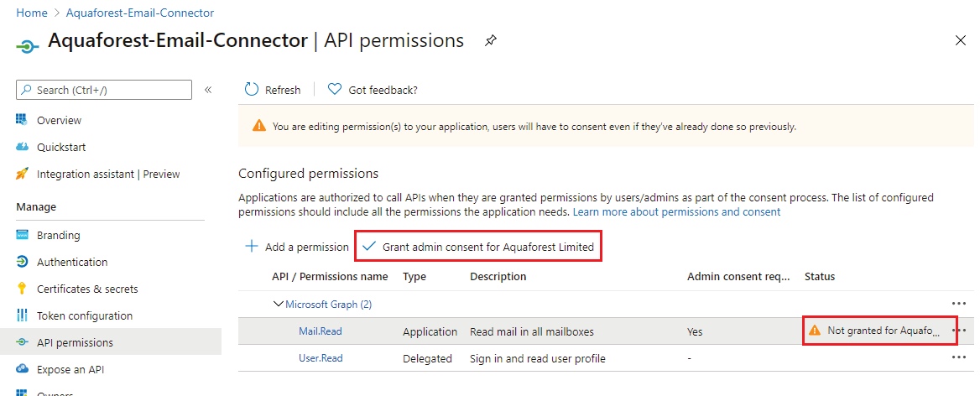The width and height of the screenshot is (980, 396).
Task: Click the Refresh icon in the toolbar
Action: point(252,90)
